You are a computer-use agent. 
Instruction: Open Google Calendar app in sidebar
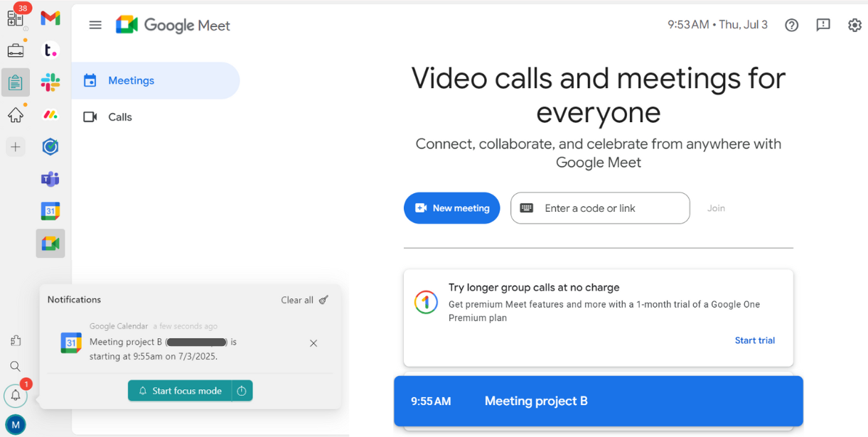coord(50,211)
